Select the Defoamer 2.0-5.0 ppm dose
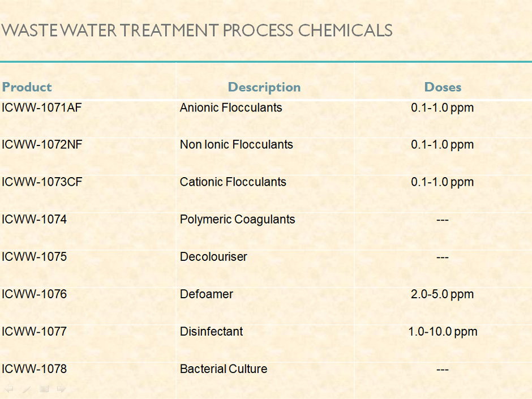 pos(442,294)
